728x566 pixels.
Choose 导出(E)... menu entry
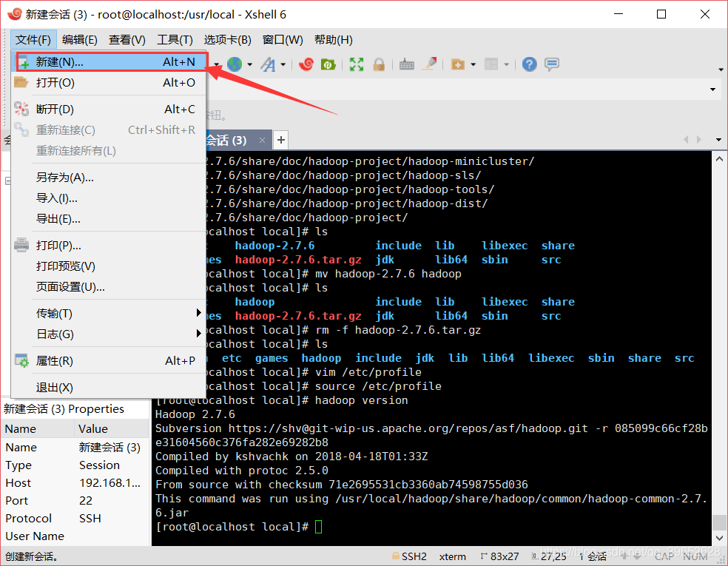tap(109, 219)
